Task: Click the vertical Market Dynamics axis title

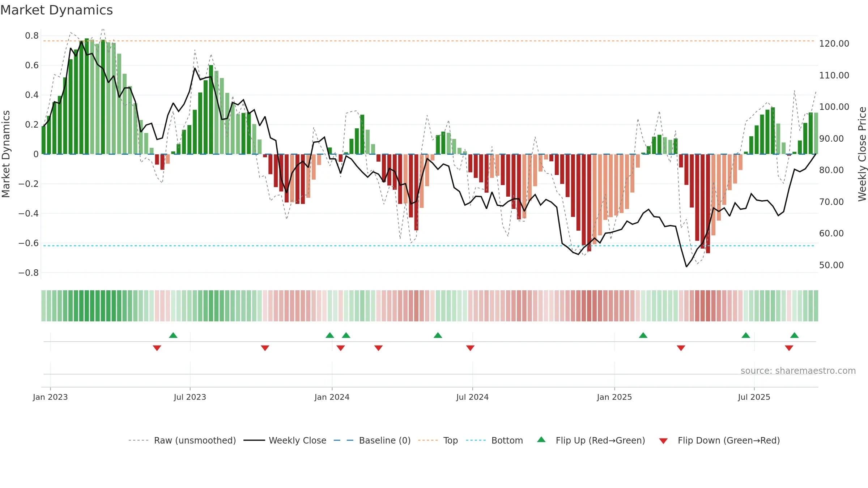Action: tap(6, 154)
